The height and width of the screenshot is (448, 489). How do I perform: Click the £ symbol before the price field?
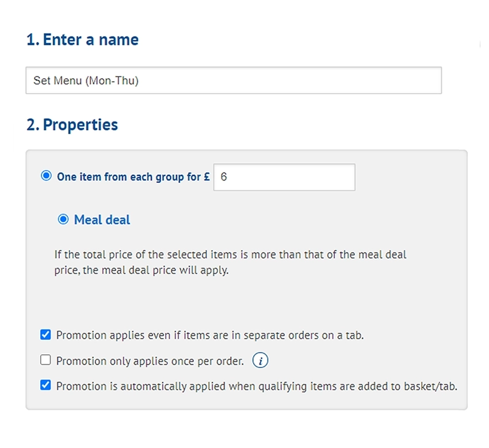207,177
